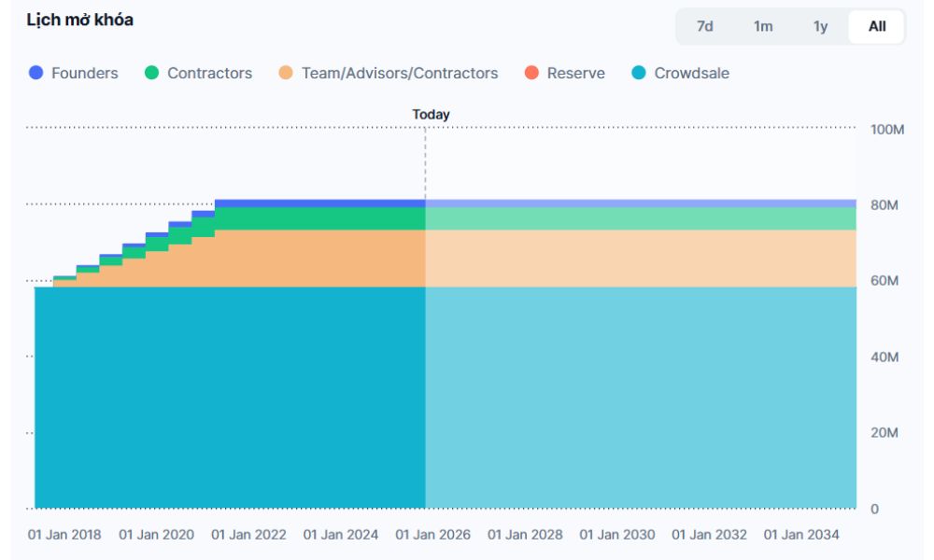Select the All time range tab
Image resolution: width=934 pixels, height=560 pixels.
[x=877, y=27]
